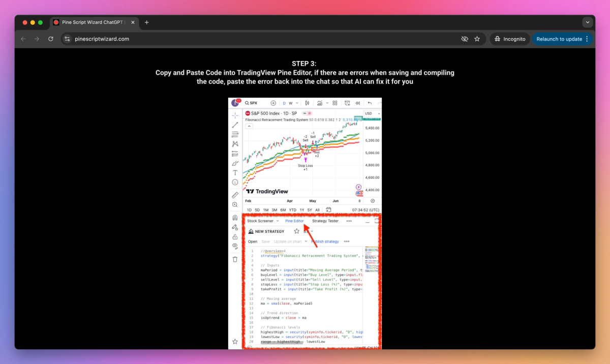
Task: Click the SPX symbol search in TradingView
Action: pyautogui.click(x=251, y=103)
